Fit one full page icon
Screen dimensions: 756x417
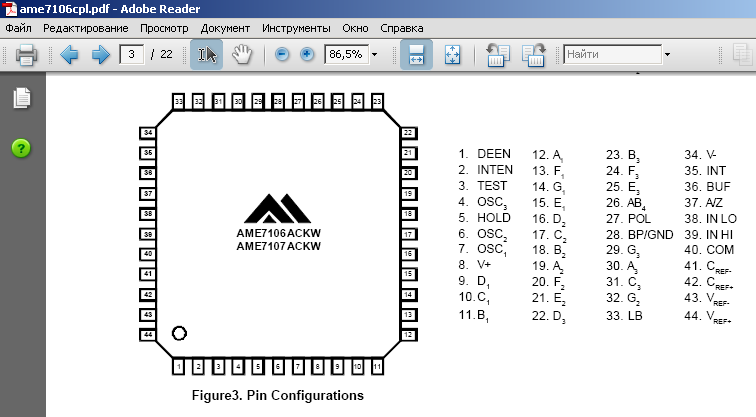coord(452,54)
